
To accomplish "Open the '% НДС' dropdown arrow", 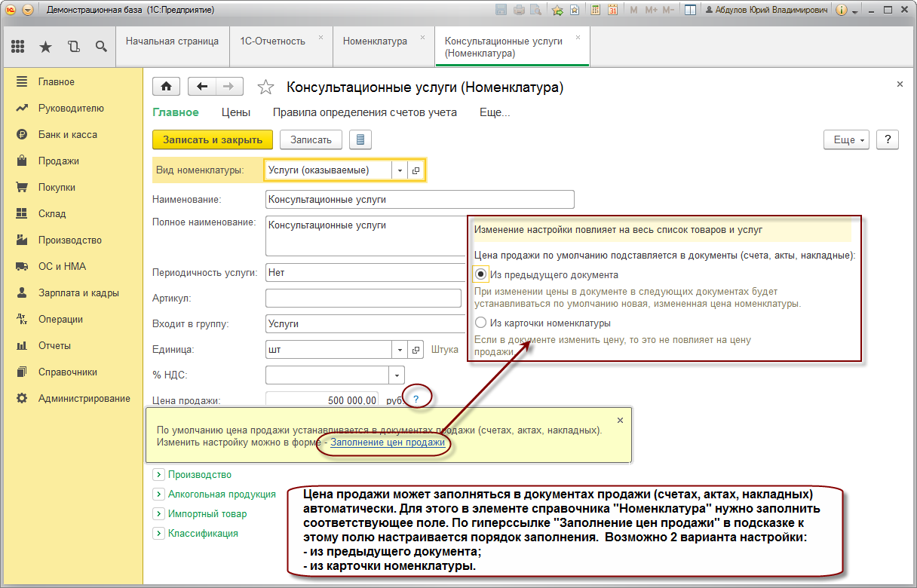I will [397, 375].
